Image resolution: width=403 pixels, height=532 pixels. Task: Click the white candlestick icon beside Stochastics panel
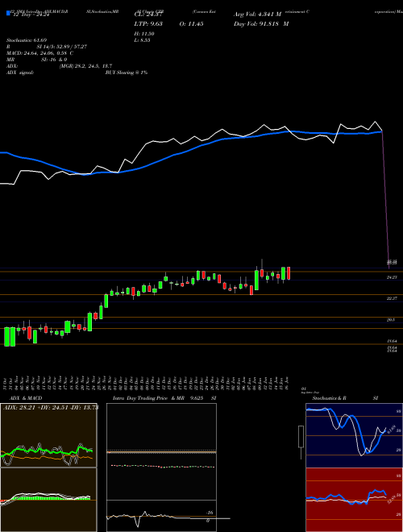click(301, 442)
